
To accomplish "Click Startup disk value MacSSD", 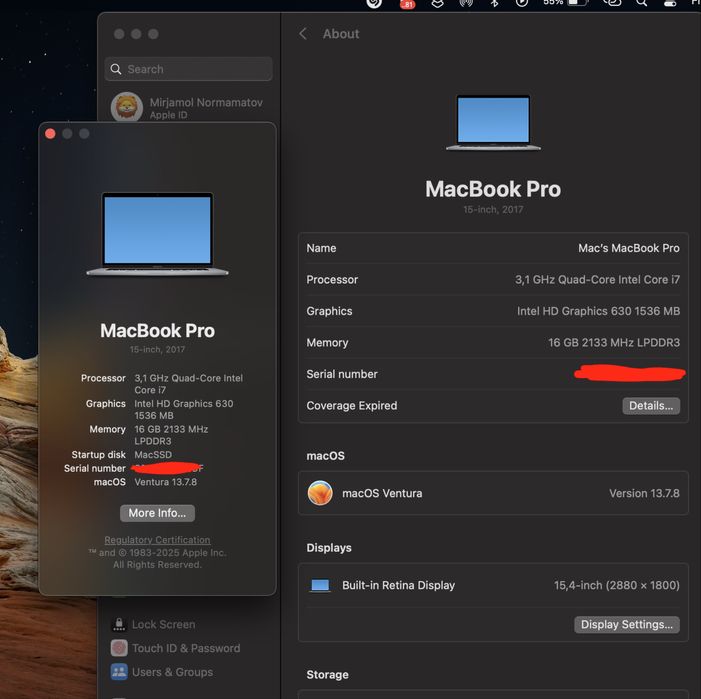I will tap(153, 455).
